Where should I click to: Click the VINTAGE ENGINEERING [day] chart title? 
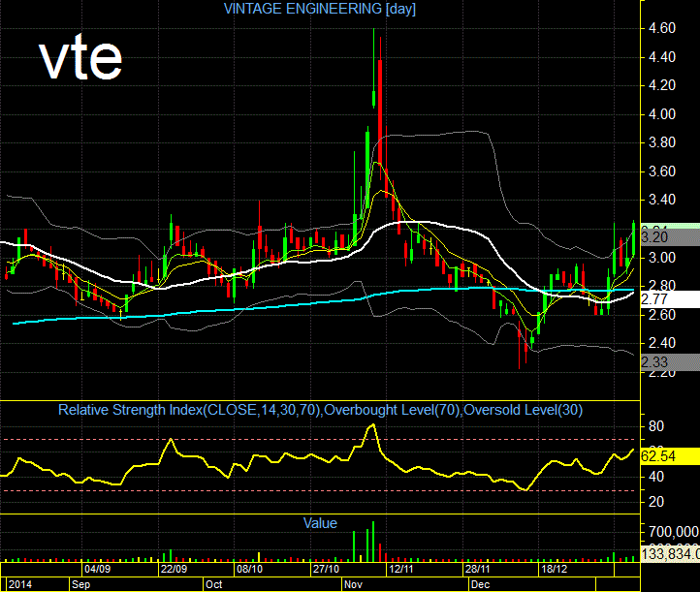coord(320,9)
